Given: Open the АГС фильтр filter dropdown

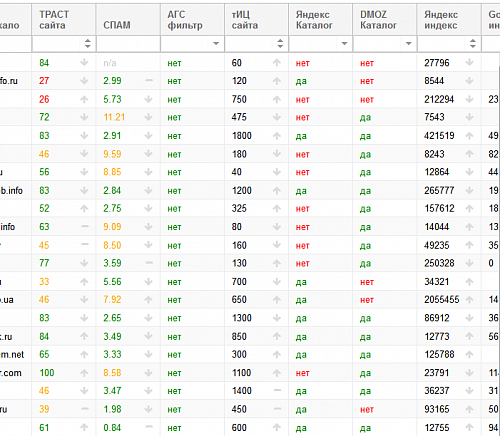Looking at the screenshot, I should coord(216,43).
